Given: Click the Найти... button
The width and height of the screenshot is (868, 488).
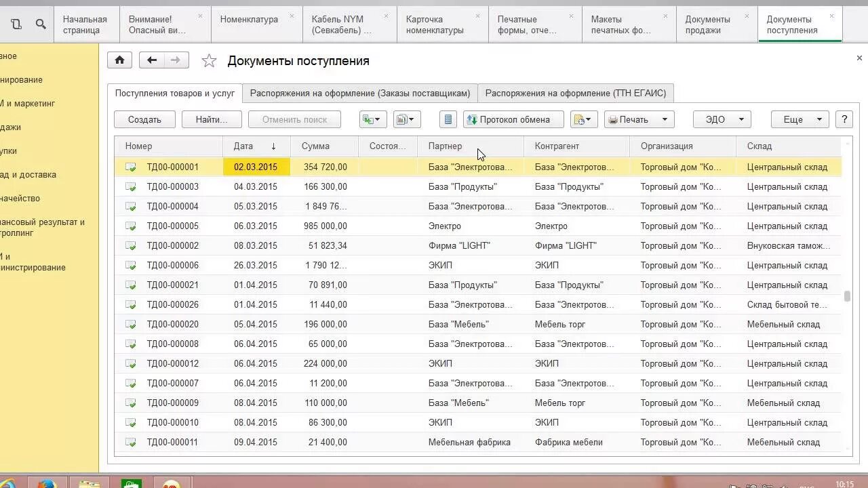Looking at the screenshot, I should (x=212, y=119).
